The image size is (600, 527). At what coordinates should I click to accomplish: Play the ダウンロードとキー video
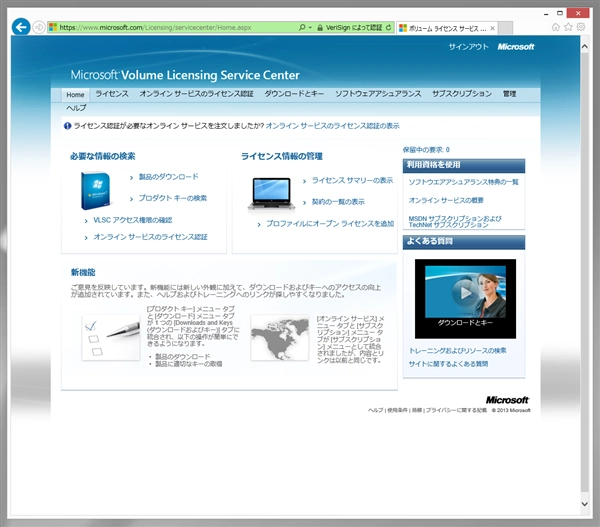(465, 293)
